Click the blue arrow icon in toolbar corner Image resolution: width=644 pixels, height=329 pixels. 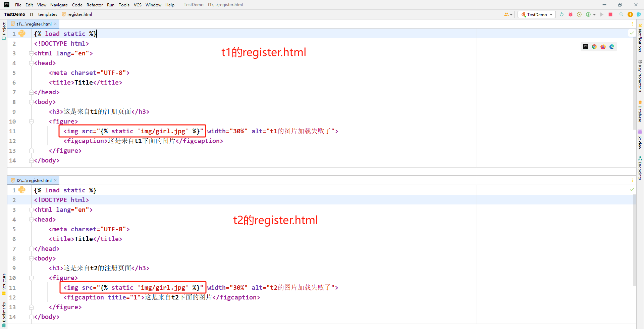639,14
